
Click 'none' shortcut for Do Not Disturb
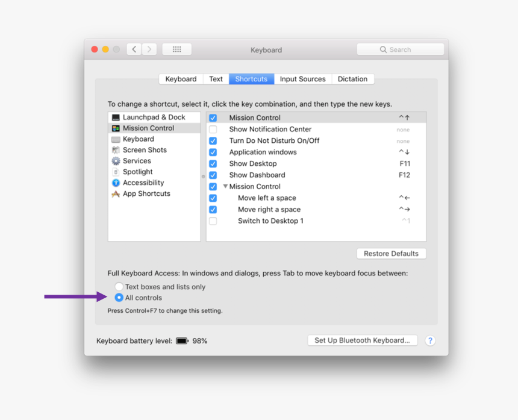(403, 141)
